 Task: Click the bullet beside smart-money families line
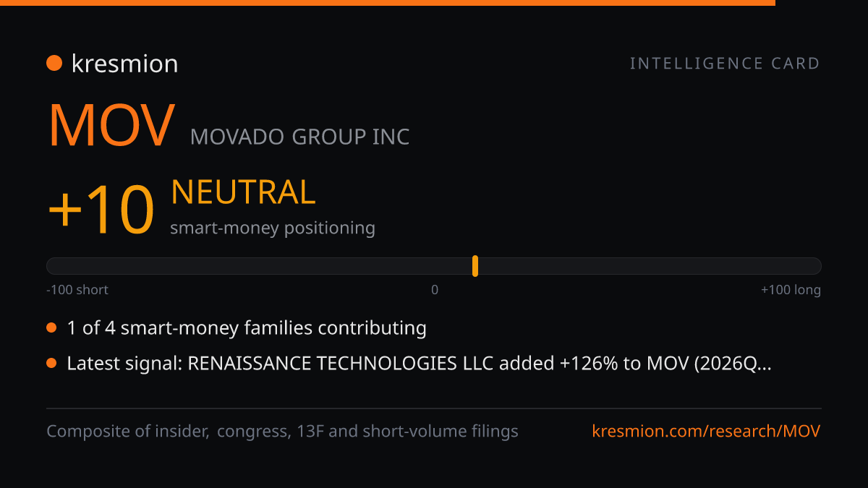[51, 328]
